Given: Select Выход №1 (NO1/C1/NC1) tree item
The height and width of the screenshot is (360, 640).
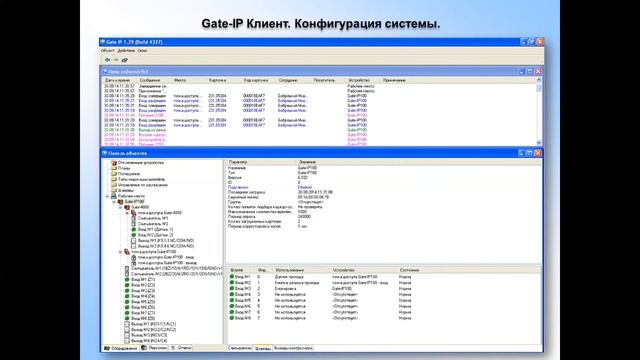Looking at the screenshot, I should pos(153,324).
